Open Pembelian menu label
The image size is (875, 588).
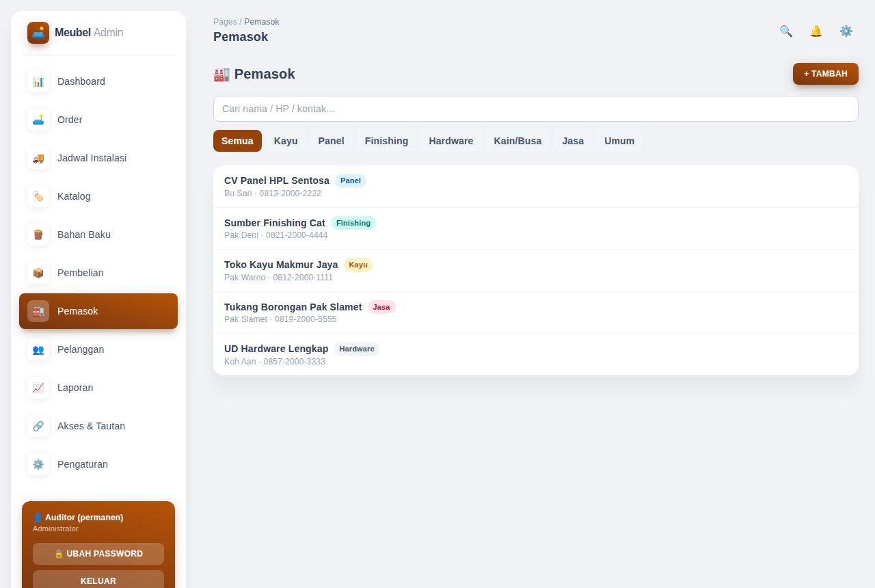pos(81,273)
